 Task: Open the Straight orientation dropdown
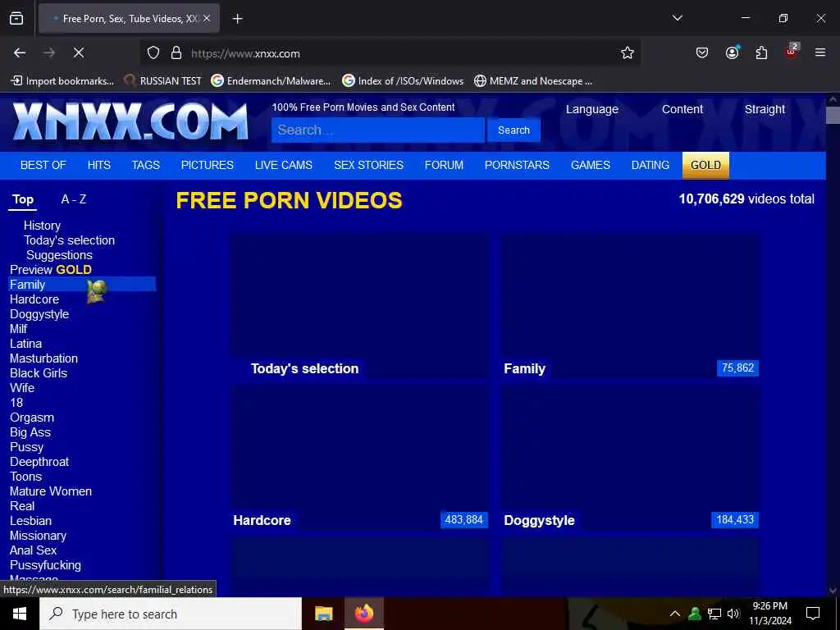pyautogui.click(x=765, y=109)
